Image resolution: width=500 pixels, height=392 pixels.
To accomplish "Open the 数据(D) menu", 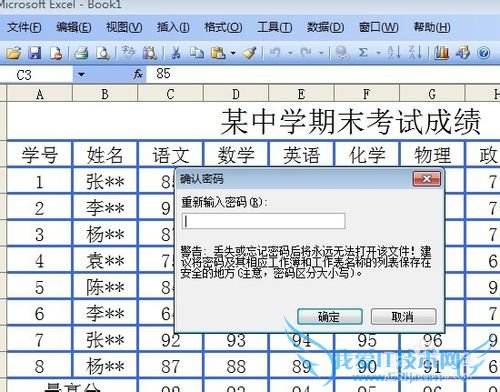I will click(325, 27).
